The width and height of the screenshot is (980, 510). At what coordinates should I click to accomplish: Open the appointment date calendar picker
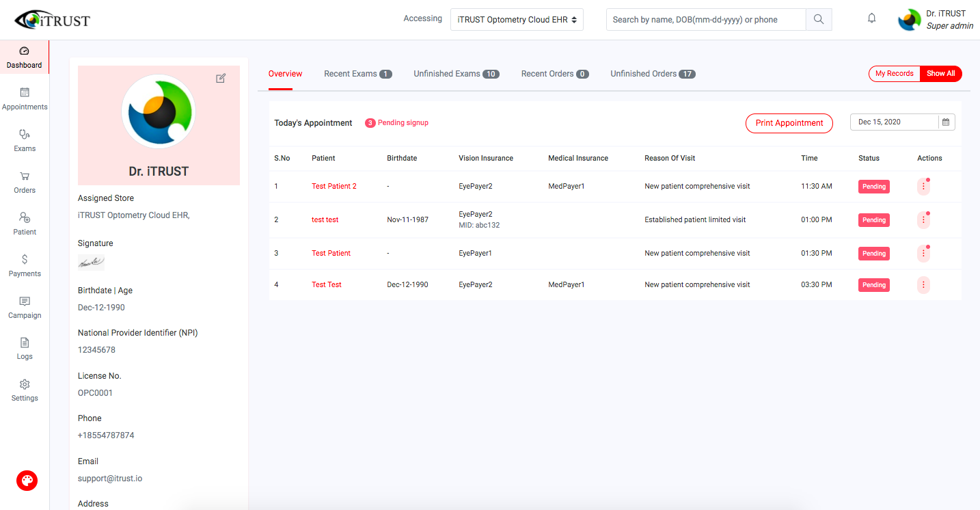pos(946,122)
